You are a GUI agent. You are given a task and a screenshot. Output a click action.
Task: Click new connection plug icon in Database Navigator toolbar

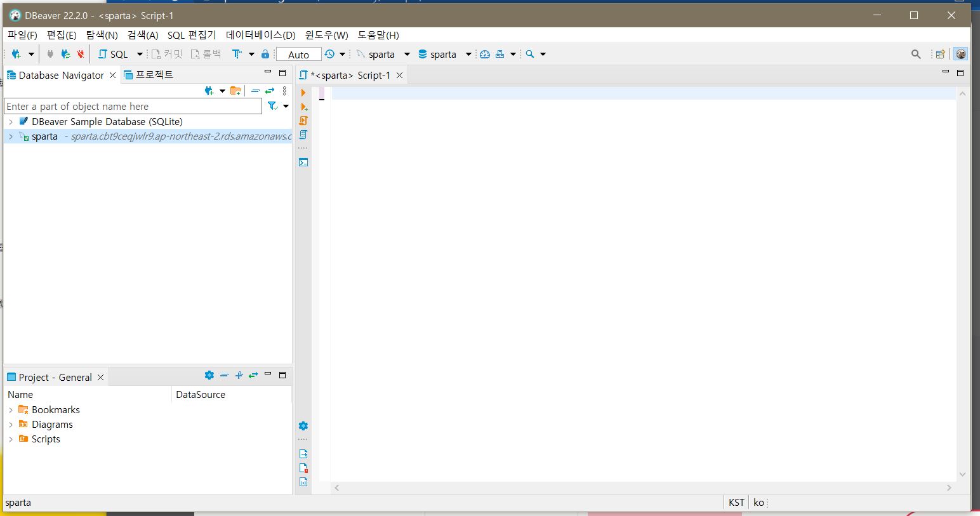point(209,91)
